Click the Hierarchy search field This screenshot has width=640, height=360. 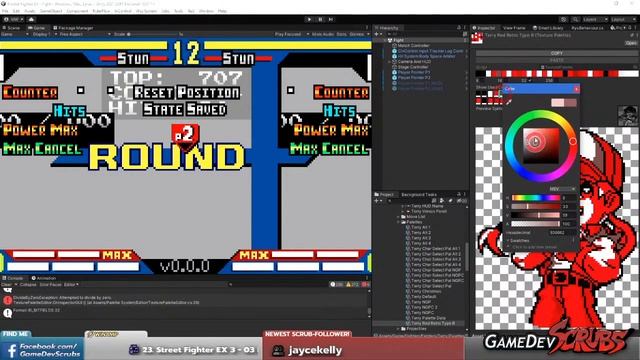tap(424, 34)
